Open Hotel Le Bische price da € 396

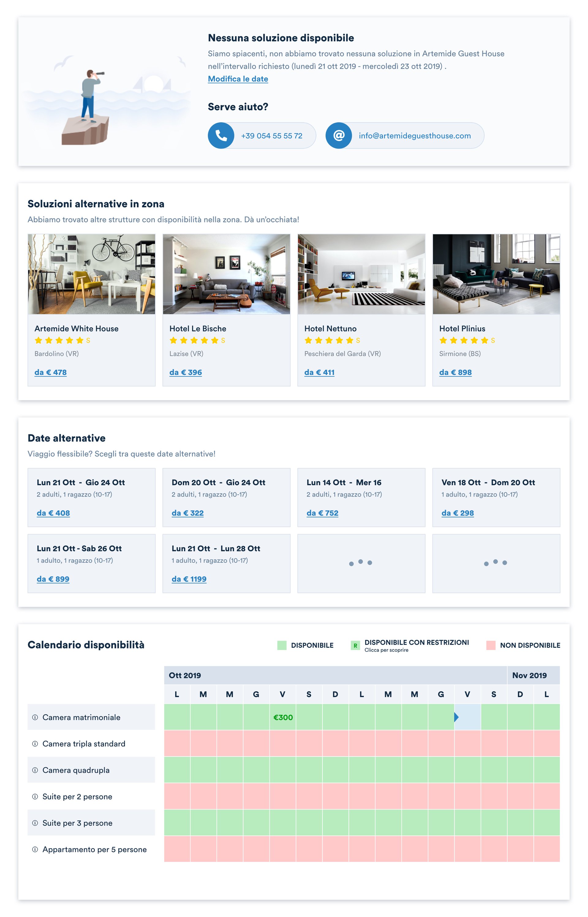[186, 372]
